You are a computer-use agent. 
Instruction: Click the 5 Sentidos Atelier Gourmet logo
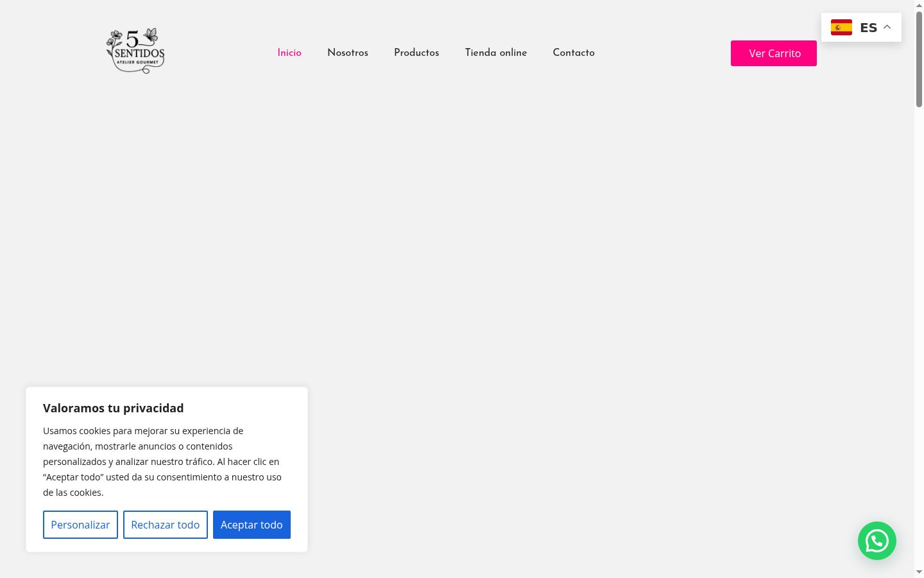click(x=135, y=51)
